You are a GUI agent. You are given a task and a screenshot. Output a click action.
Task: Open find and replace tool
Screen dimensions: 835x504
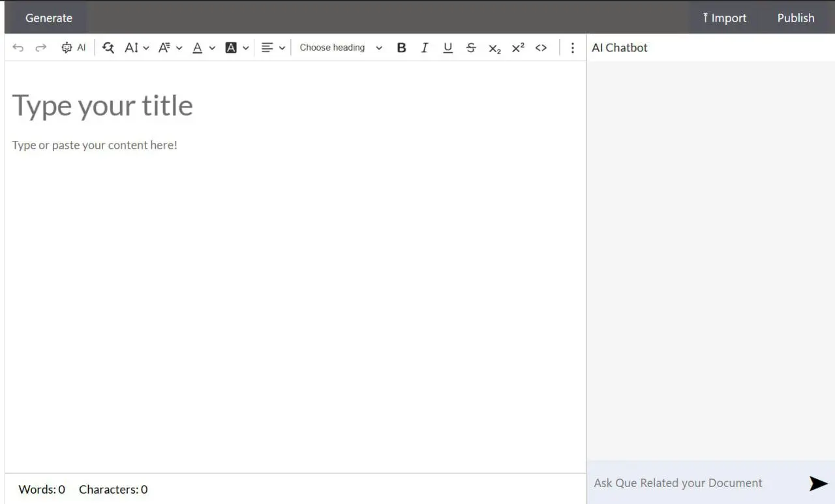point(108,48)
